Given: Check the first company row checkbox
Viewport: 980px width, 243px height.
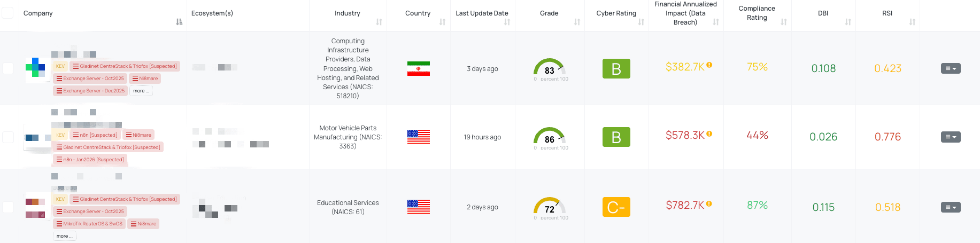Looking at the screenshot, I should pyautogui.click(x=8, y=68).
